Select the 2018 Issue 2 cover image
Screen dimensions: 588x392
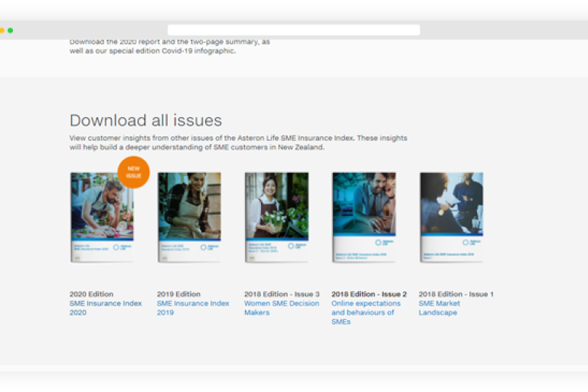click(364, 217)
